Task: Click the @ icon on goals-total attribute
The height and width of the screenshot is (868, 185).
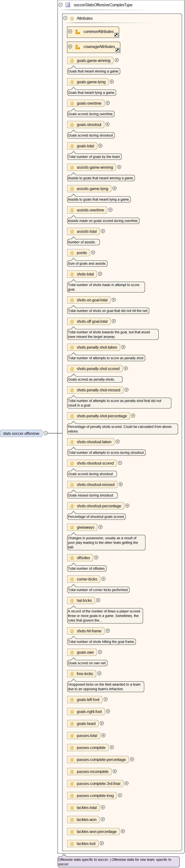Action: [x=72, y=146]
